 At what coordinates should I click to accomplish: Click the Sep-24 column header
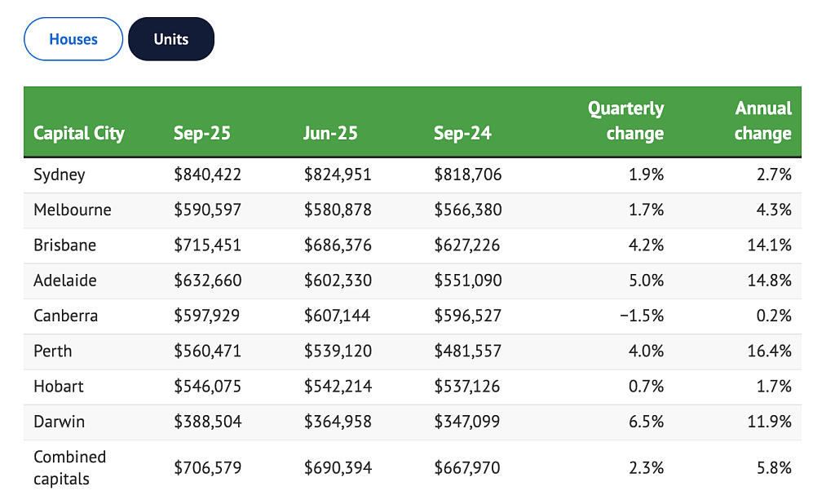[462, 133]
